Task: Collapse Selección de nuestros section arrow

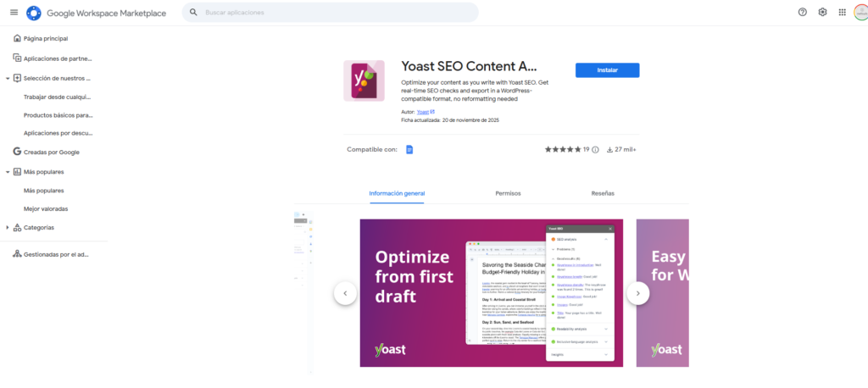Action: (8, 79)
